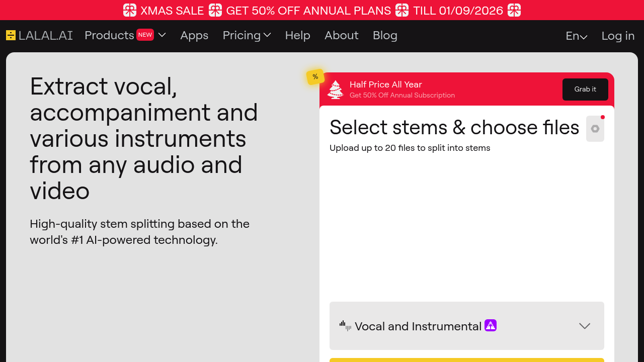644x362 pixels.
Task: Open the Pricing dropdown
Action: coord(247,35)
